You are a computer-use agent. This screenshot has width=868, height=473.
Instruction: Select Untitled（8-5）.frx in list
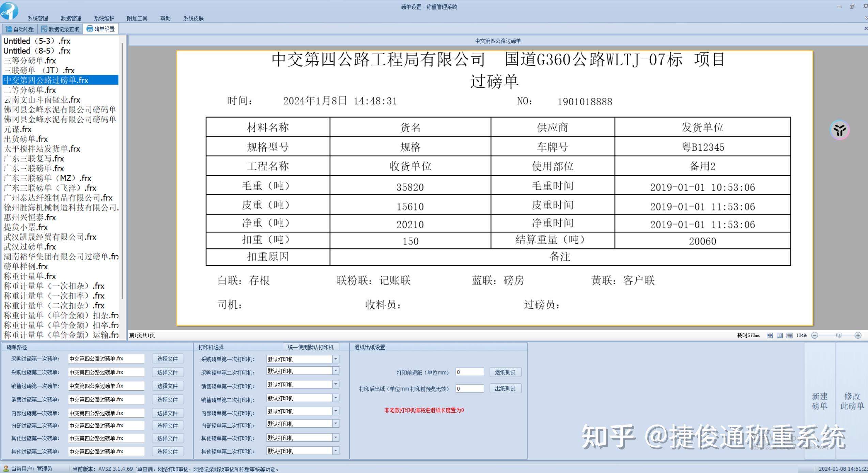tap(61, 51)
